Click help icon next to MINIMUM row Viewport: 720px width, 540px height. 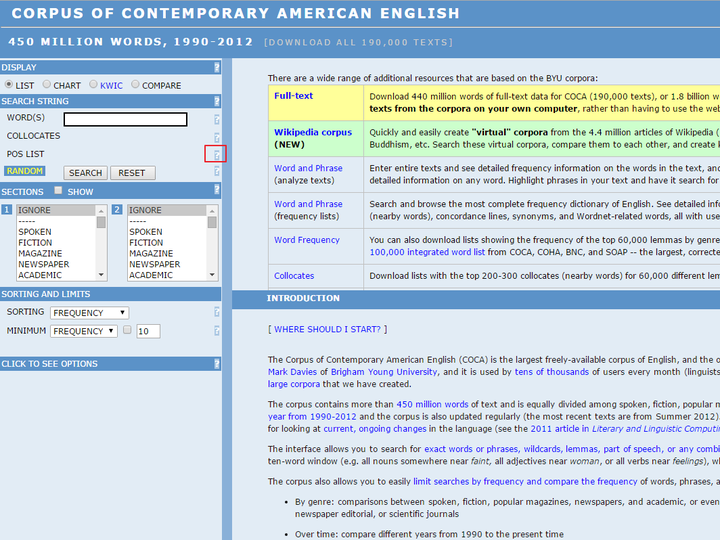pos(217,331)
